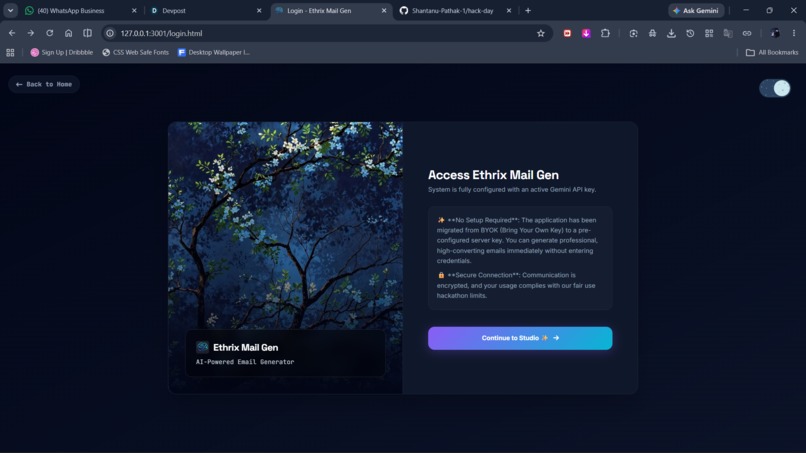Click the No Setup Required paragraph
Screen dimensions: 806x453
coord(517,240)
